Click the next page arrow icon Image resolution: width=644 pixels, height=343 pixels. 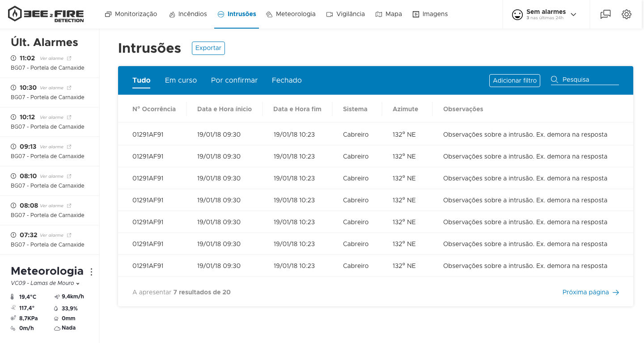point(616,293)
